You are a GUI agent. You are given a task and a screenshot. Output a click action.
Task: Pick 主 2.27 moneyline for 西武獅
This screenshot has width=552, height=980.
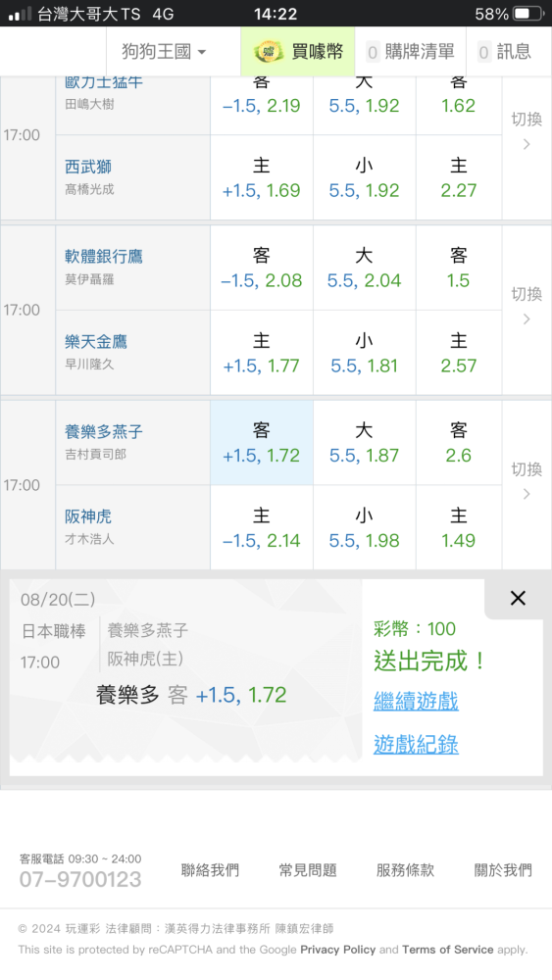click(459, 177)
